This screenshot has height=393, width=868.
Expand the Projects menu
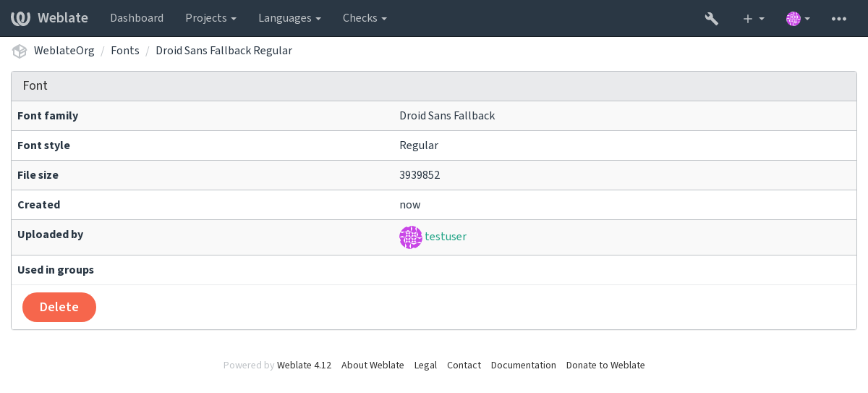coord(210,18)
